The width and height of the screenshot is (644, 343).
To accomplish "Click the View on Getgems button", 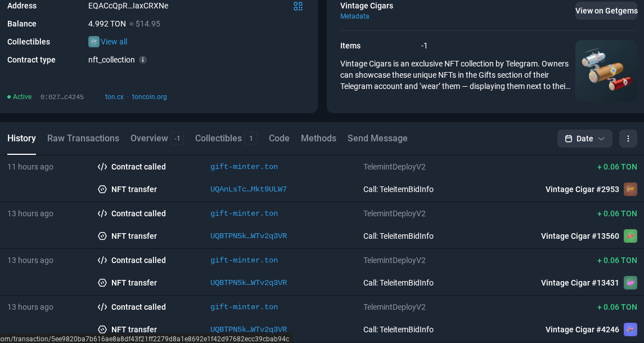I will pyautogui.click(x=606, y=11).
